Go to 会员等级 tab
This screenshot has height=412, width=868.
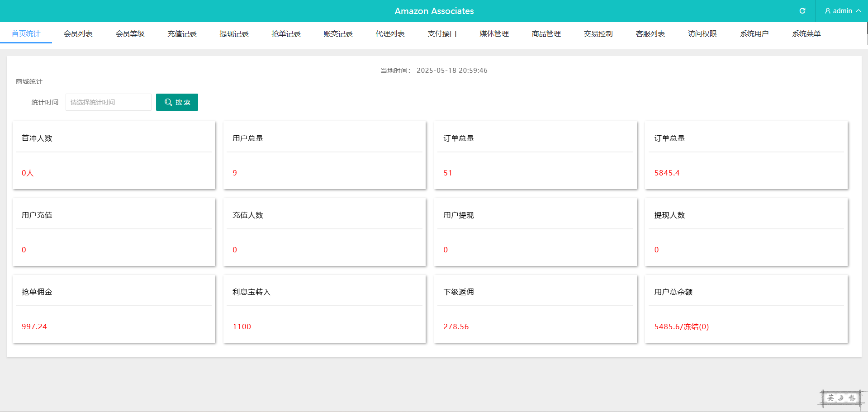[x=130, y=34]
